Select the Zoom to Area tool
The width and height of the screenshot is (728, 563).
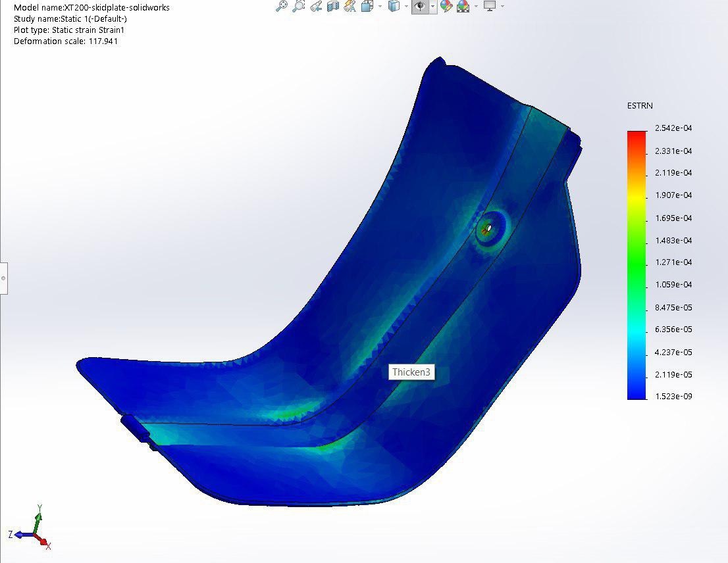[x=299, y=6]
